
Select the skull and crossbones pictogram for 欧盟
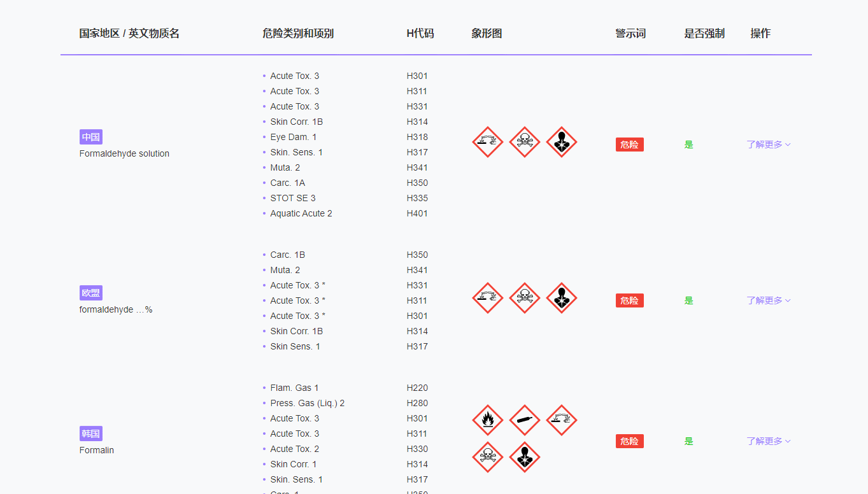pos(525,298)
